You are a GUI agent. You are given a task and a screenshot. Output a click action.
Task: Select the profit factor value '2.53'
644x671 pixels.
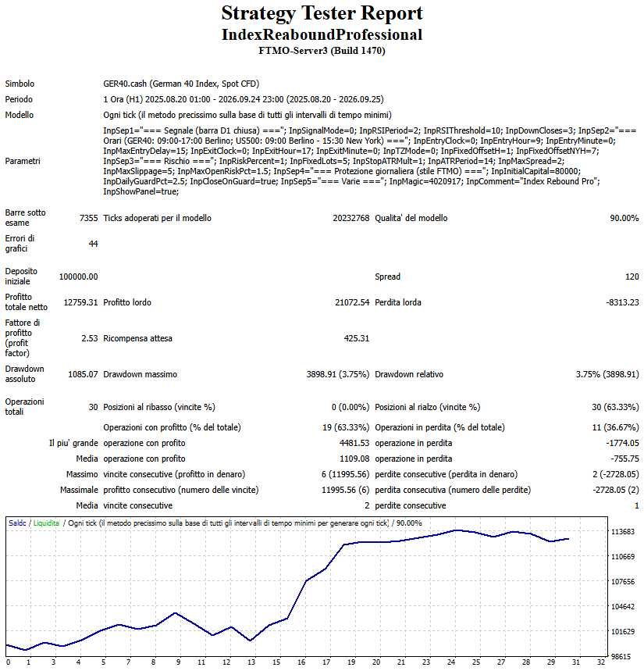90,338
